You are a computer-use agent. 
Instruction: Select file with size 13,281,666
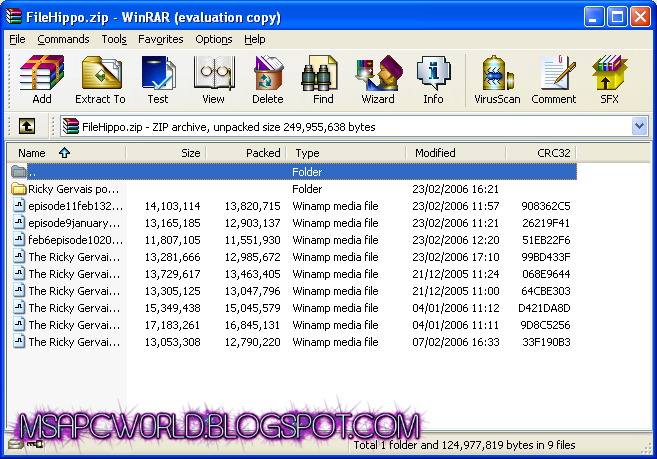point(292,257)
